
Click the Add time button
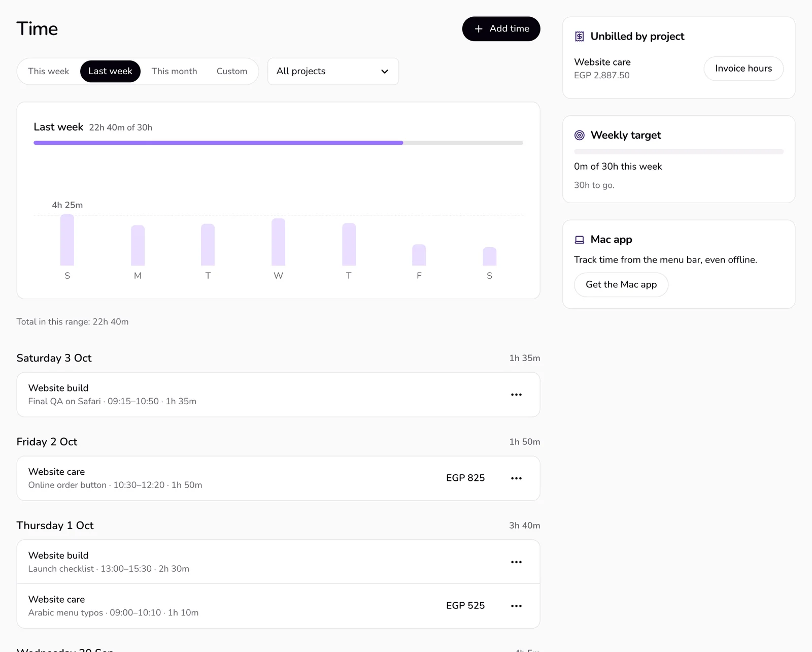pyautogui.click(x=501, y=29)
